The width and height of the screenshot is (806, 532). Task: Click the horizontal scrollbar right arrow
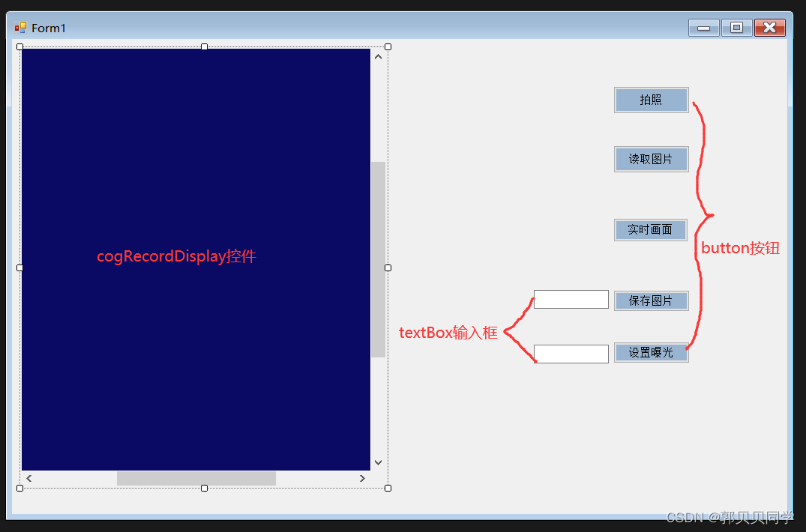(x=362, y=478)
